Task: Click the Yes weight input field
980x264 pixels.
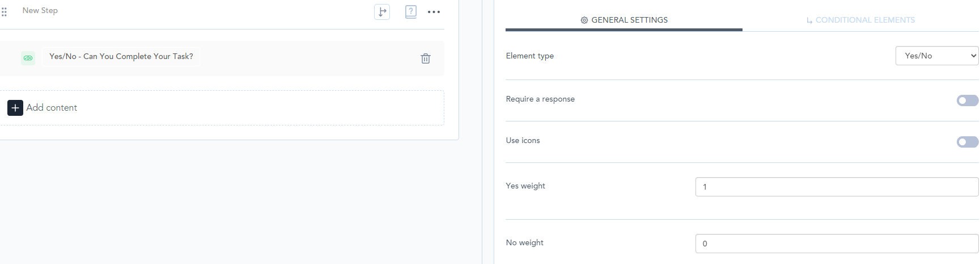Action: 837,187
